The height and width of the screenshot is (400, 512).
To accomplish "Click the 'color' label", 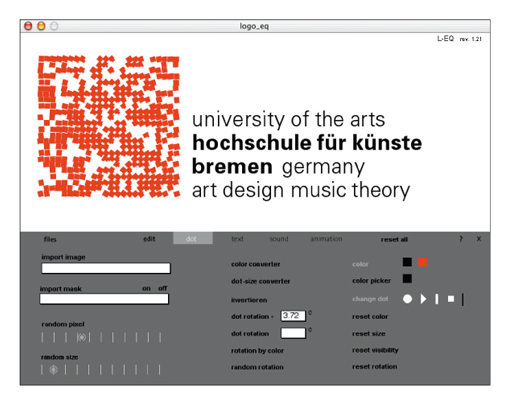I will tap(360, 264).
